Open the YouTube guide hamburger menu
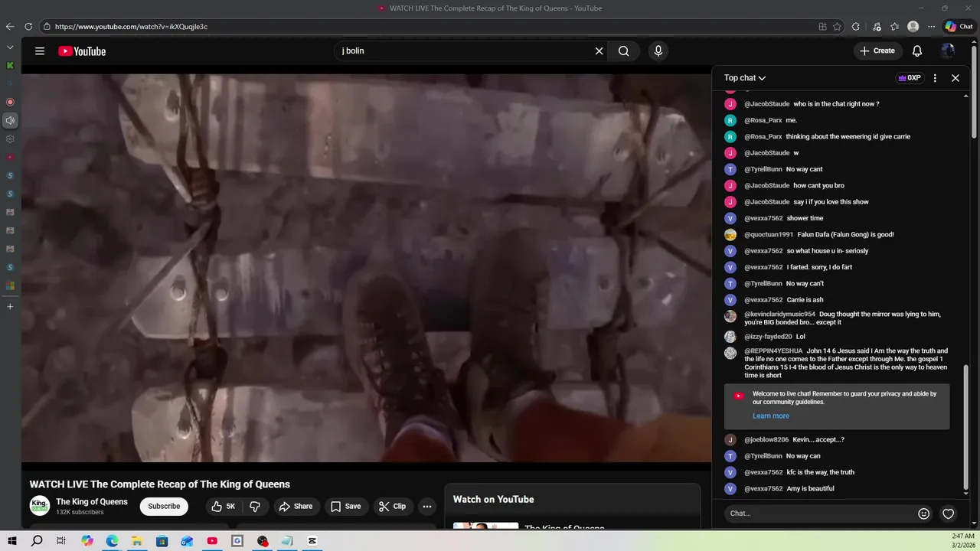The image size is (980, 551). pos(40,51)
